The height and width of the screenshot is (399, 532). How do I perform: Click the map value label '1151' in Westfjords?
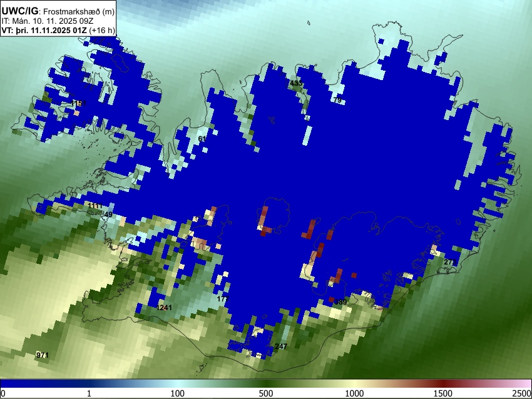click(x=79, y=103)
